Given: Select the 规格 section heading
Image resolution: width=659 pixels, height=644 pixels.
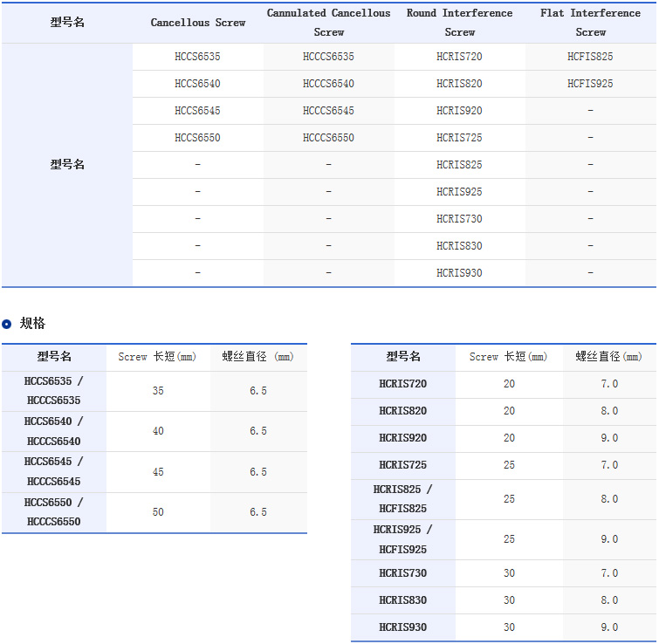Looking at the screenshot, I should click(x=32, y=324).
